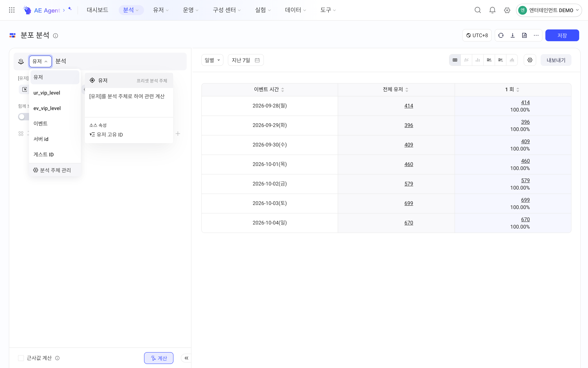Click the info icon beside 분포 분석
Image resolution: width=588 pixels, height=368 pixels.
pos(55,36)
